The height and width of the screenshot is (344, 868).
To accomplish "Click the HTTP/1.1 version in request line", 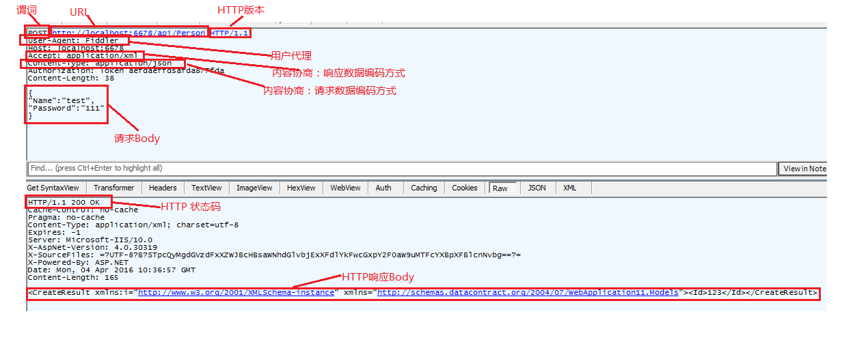I will pos(230,33).
